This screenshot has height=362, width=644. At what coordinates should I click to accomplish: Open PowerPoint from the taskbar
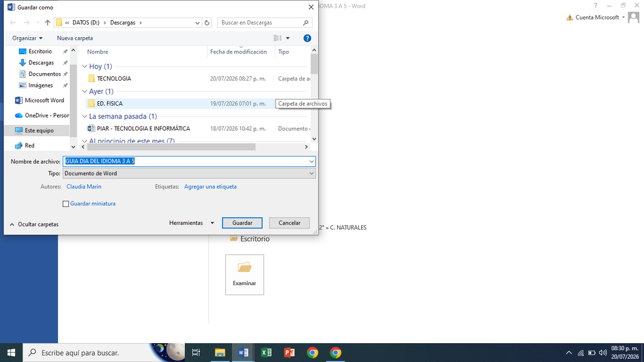pyautogui.click(x=289, y=353)
